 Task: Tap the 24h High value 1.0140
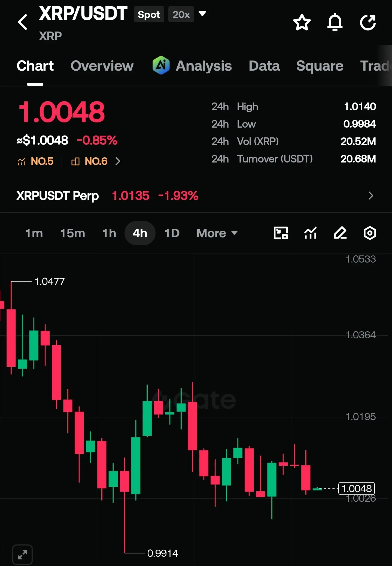[360, 107]
